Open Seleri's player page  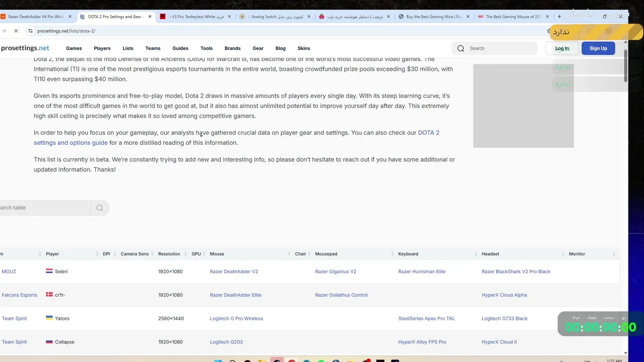61,271
